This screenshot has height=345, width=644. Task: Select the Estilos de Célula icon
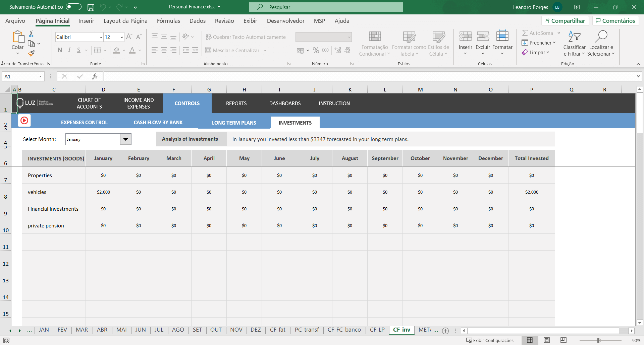coord(438,44)
